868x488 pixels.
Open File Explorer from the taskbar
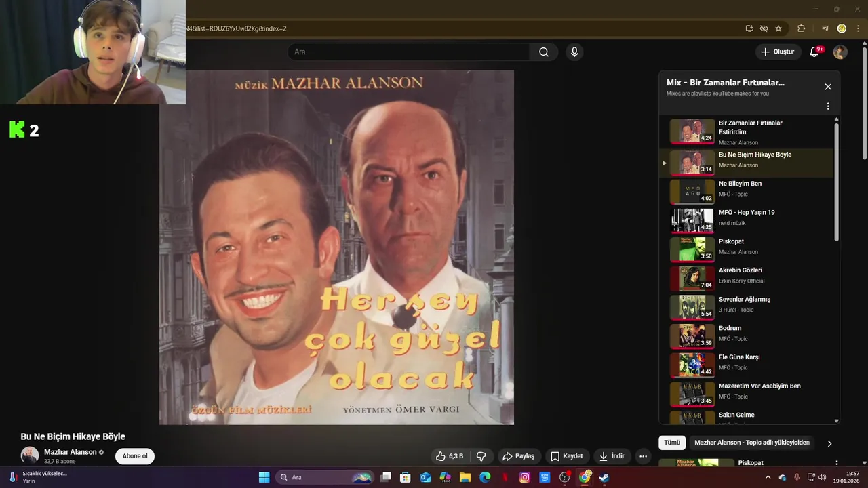[x=465, y=477]
